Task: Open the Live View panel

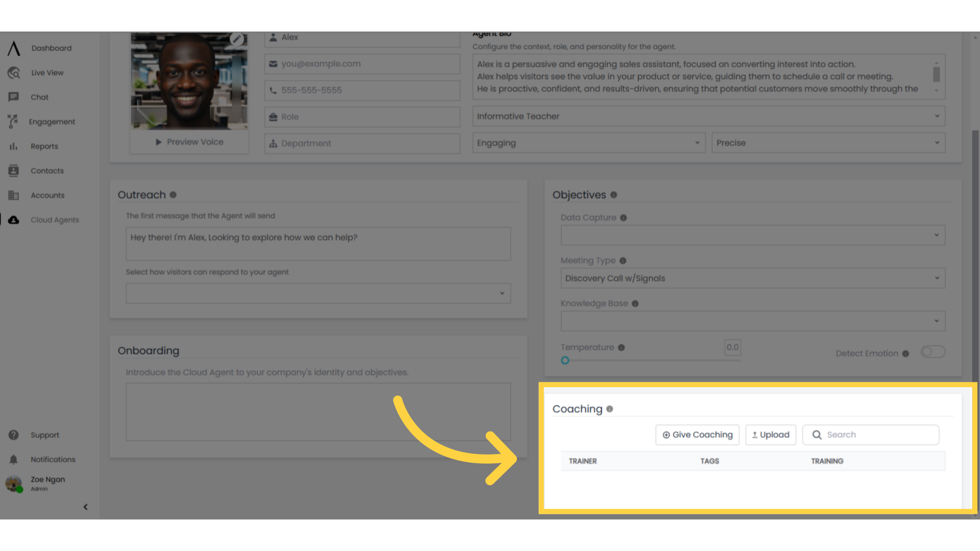Action: [x=46, y=72]
